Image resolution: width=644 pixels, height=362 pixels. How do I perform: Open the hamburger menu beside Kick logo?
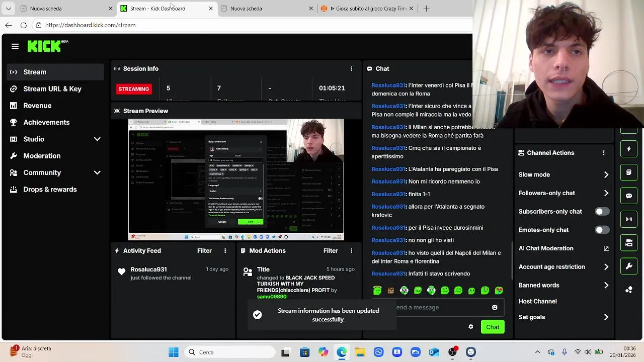click(15, 46)
